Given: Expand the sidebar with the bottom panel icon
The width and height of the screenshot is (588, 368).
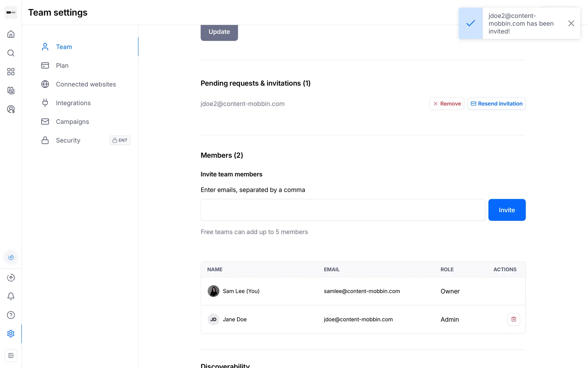Looking at the screenshot, I should click(x=11, y=356).
